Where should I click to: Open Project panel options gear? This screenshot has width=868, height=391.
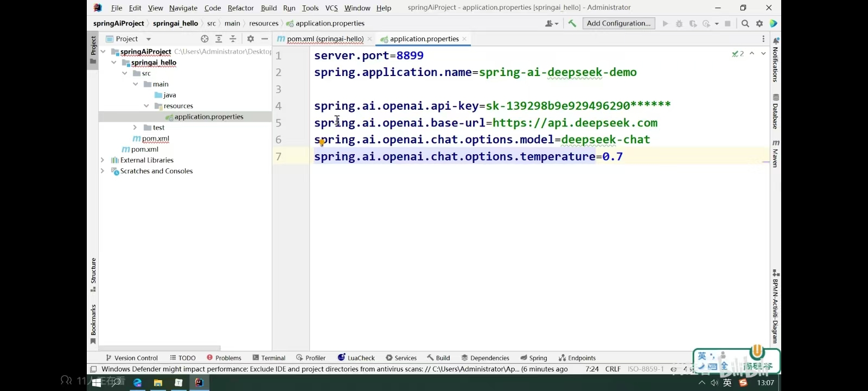(x=250, y=39)
